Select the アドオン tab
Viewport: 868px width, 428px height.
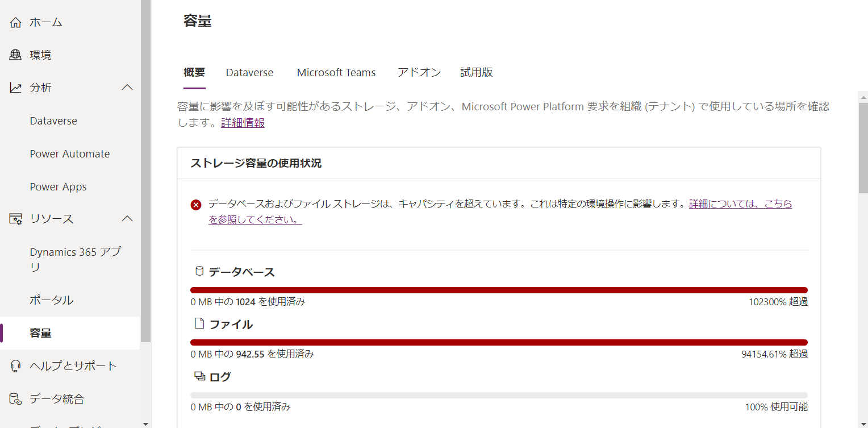tap(419, 72)
